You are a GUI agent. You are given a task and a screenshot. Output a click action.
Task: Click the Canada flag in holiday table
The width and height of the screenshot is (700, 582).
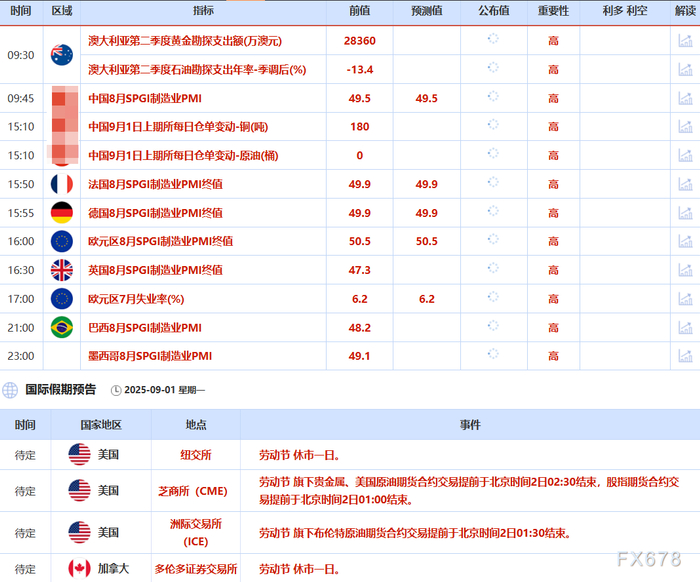(x=79, y=568)
